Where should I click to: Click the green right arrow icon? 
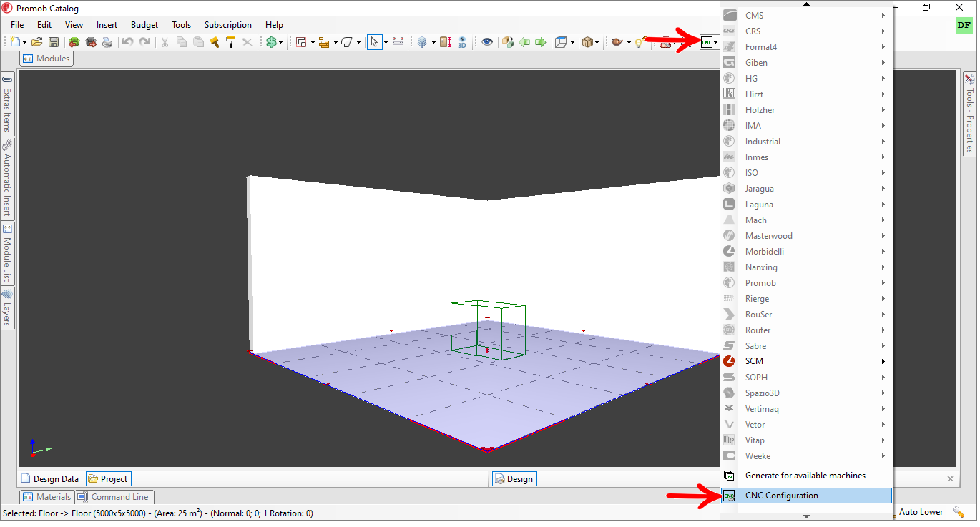[x=541, y=42]
